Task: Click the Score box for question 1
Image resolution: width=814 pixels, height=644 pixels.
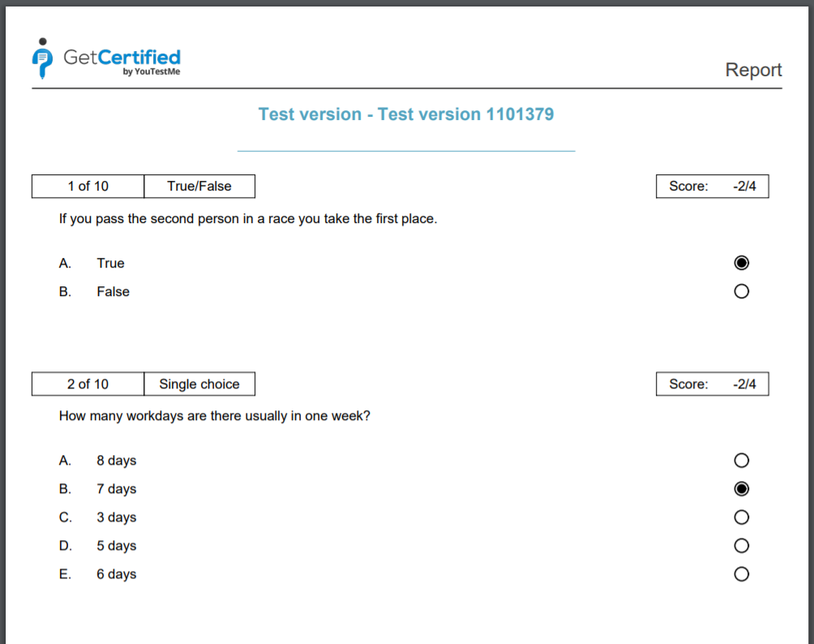Action: tap(712, 186)
